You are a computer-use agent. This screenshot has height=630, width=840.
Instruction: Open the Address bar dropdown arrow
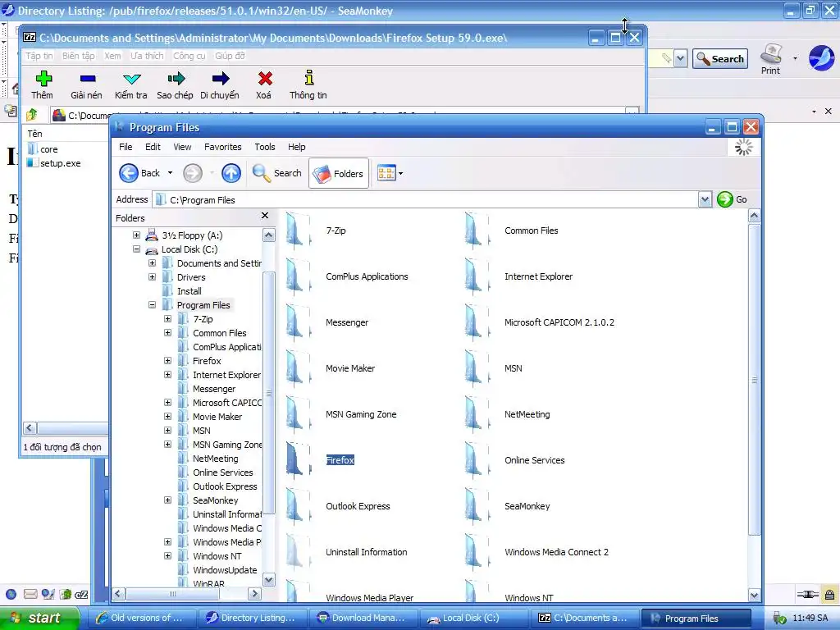tap(705, 199)
